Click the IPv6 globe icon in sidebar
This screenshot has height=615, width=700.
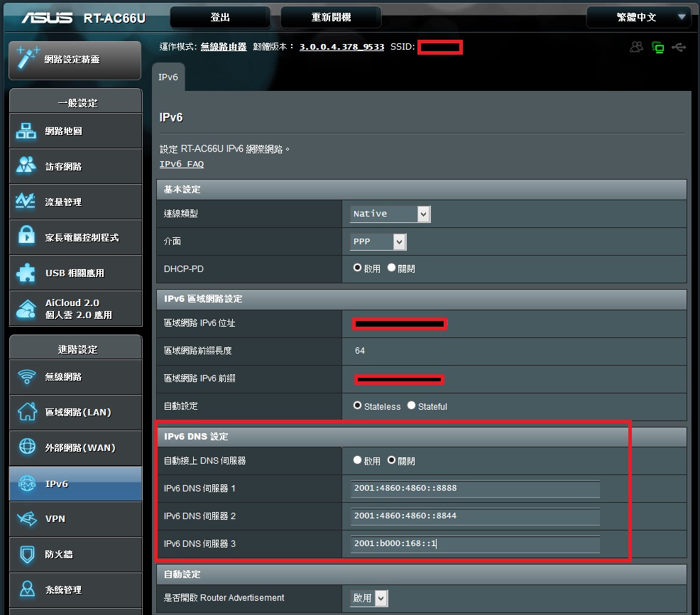click(27, 483)
